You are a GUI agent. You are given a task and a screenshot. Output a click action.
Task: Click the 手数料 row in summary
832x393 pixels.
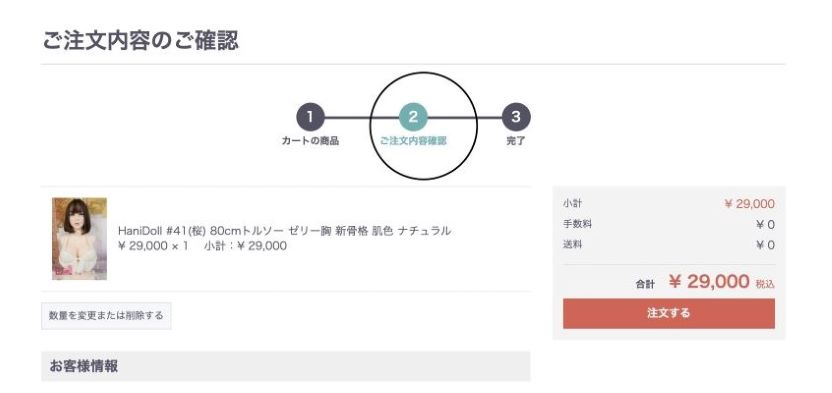point(669,224)
